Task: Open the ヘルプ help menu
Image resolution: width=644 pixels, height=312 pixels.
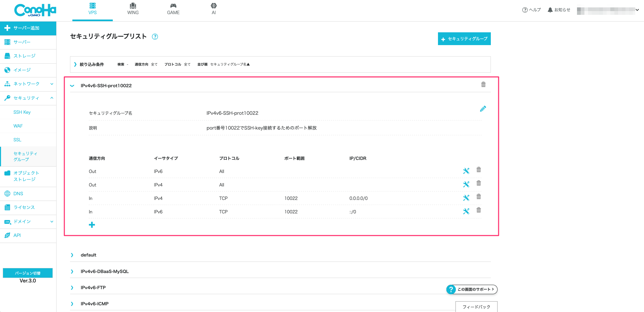Action: 531,10
